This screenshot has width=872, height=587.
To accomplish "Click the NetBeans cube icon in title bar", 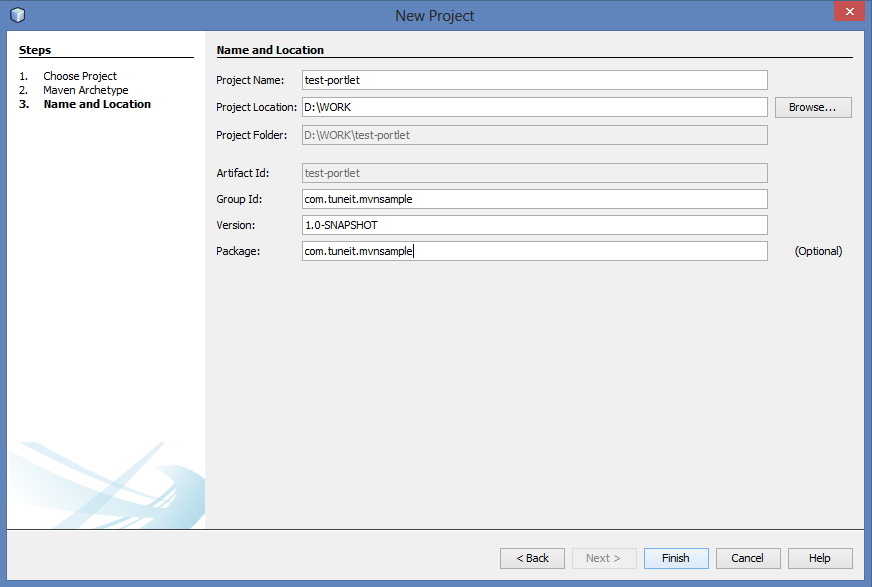I will [16, 15].
